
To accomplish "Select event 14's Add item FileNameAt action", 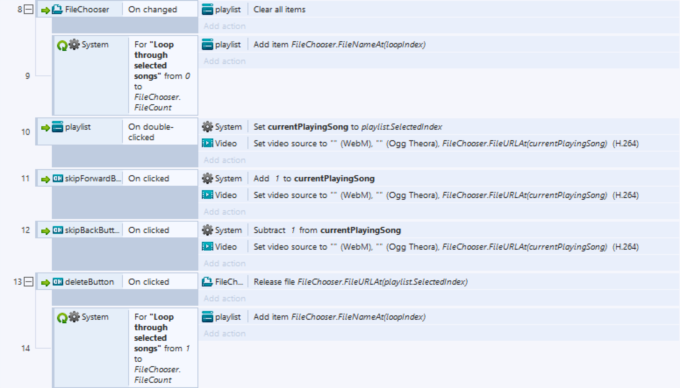I will [x=439, y=317].
